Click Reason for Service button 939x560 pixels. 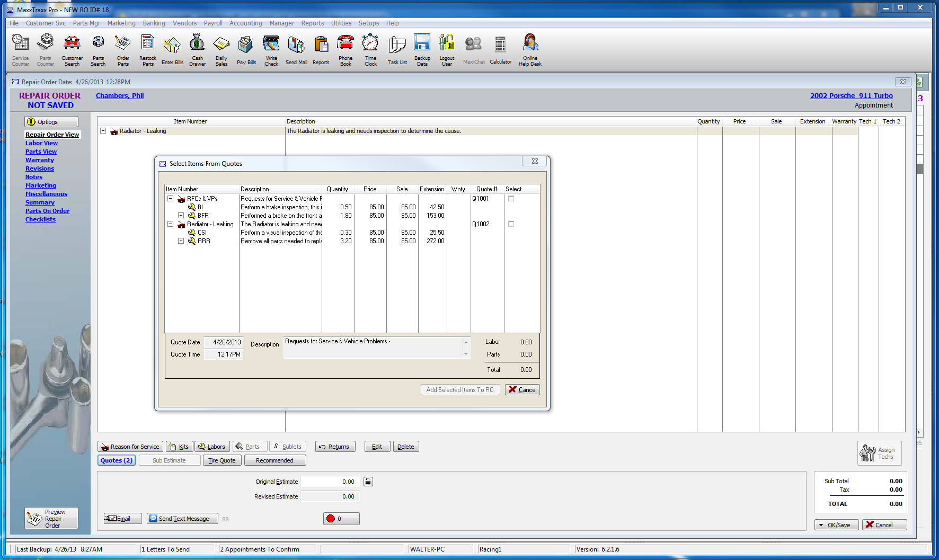pos(130,447)
